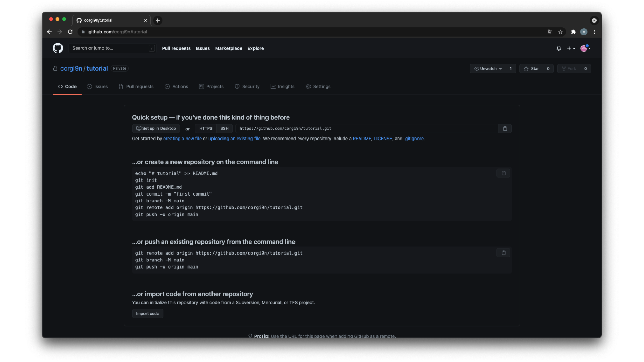Click the .gitignore link

pyautogui.click(x=414, y=139)
